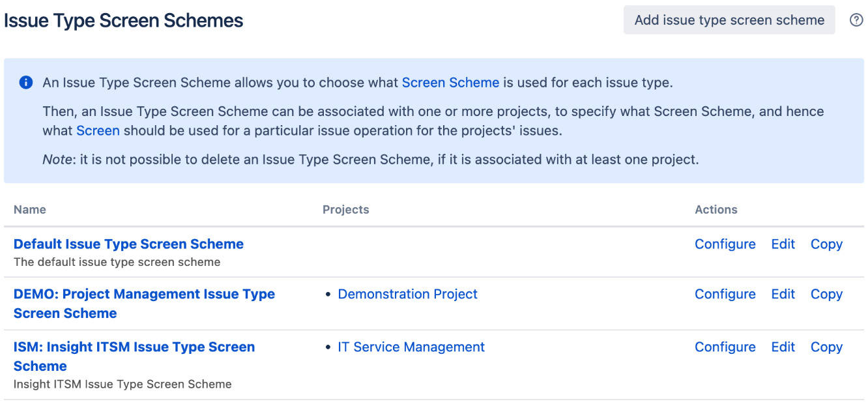Open the Default Issue Type Screen Scheme
Screen dimensions: 868x406
point(128,244)
